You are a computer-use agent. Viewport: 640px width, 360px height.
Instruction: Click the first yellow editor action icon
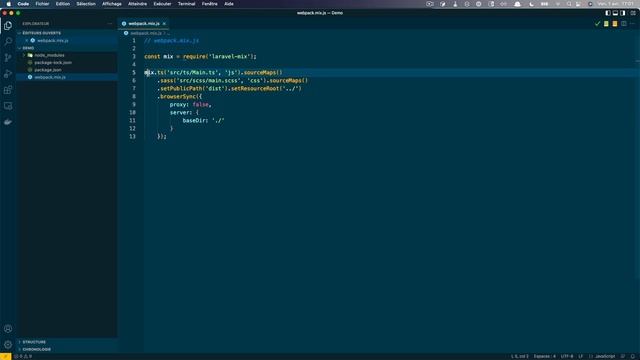[x=606, y=24]
